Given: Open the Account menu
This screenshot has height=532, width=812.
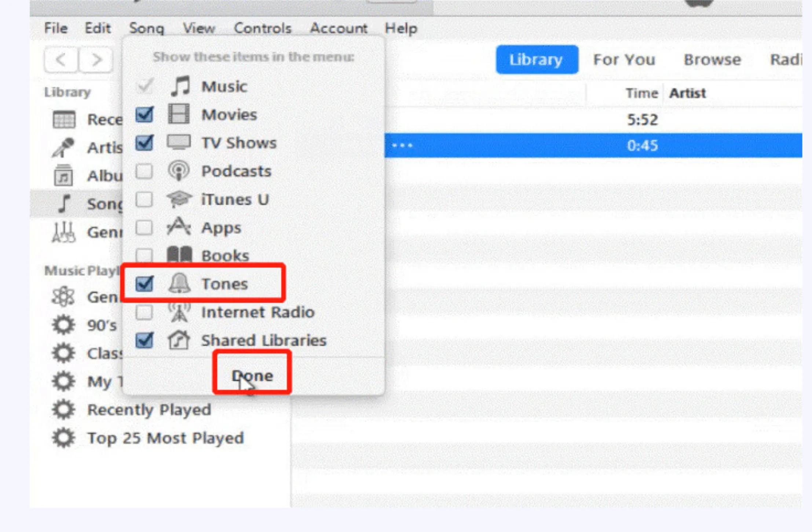Looking at the screenshot, I should pyautogui.click(x=339, y=28).
